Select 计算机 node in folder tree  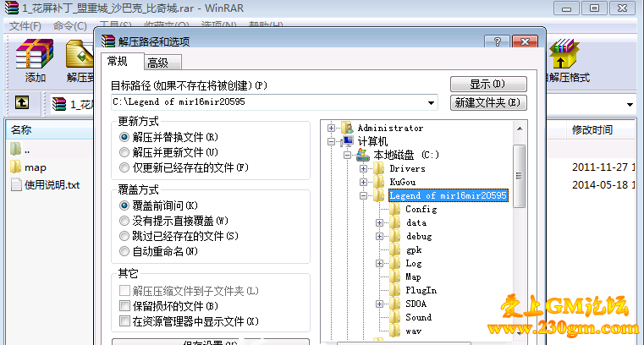coord(372,141)
